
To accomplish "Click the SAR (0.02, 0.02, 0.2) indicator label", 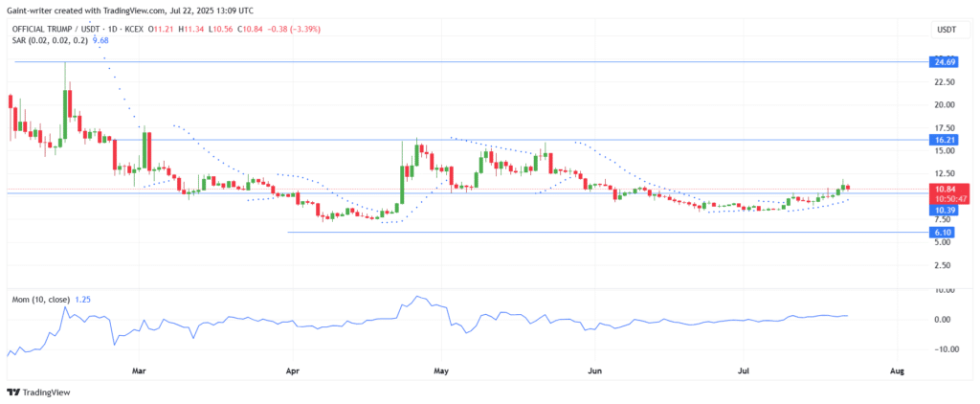I will (x=50, y=40).
